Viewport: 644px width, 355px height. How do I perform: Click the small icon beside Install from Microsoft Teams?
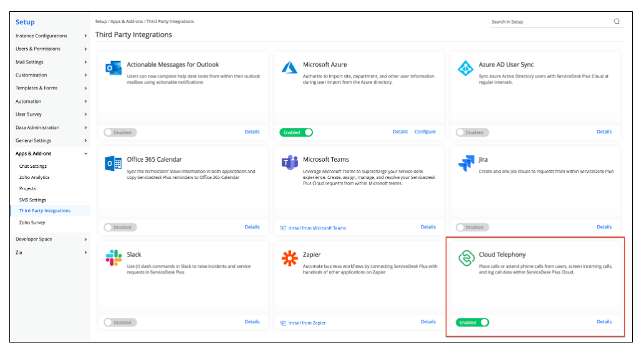coord(283,228)
